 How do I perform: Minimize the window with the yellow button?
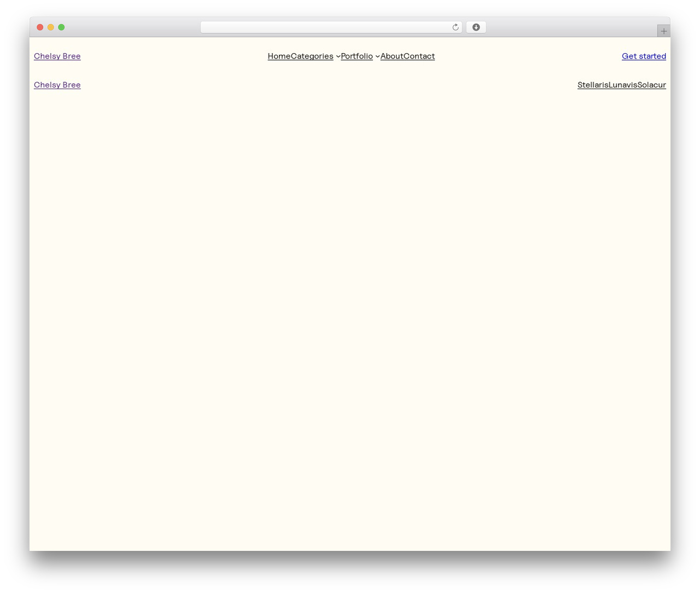(51, 27)
